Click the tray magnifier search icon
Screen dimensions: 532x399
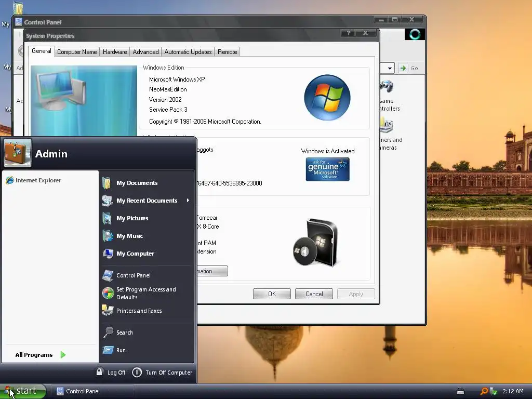click(x=484, y=391)
